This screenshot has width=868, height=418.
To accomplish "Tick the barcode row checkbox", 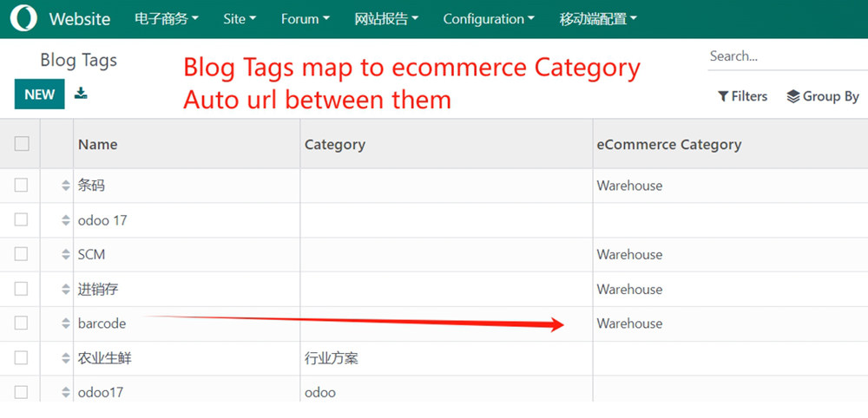I will tap(21, 323).
